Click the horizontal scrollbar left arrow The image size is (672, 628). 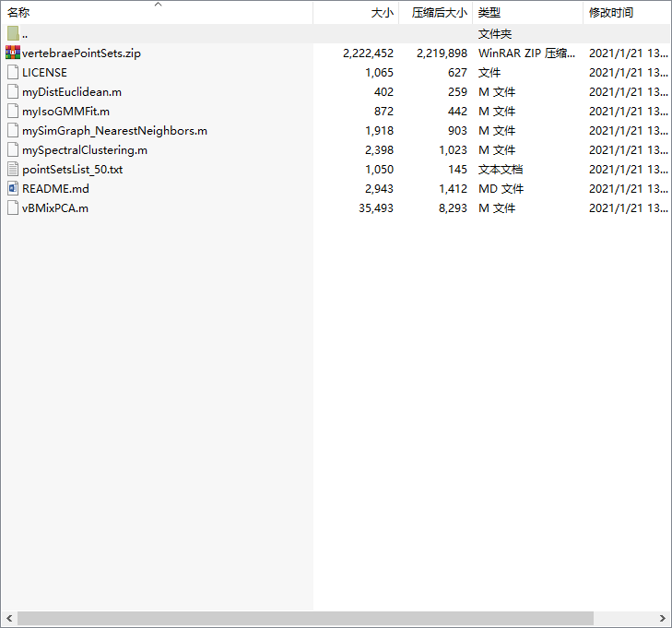pos(9,618)
